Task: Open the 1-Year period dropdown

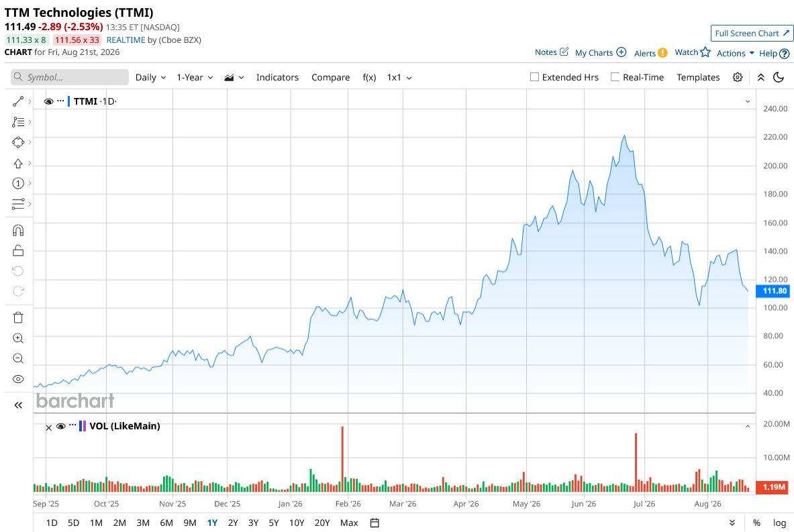Action: click(x=195, y=77)
